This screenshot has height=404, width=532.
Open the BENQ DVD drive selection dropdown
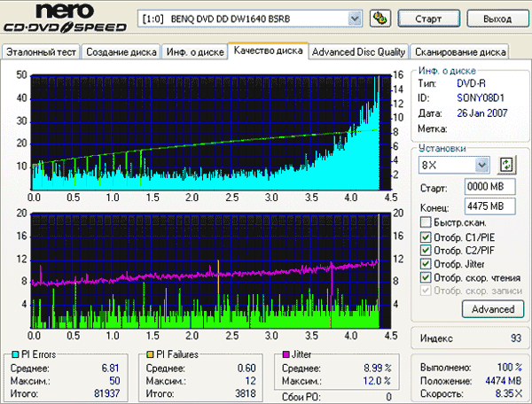[355, 18]
